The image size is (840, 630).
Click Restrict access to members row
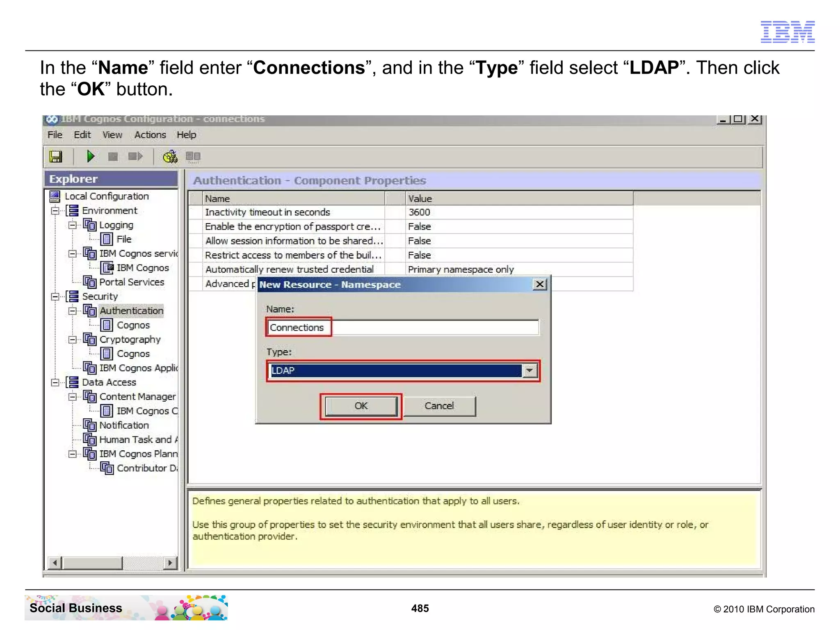tap(411, 256)
